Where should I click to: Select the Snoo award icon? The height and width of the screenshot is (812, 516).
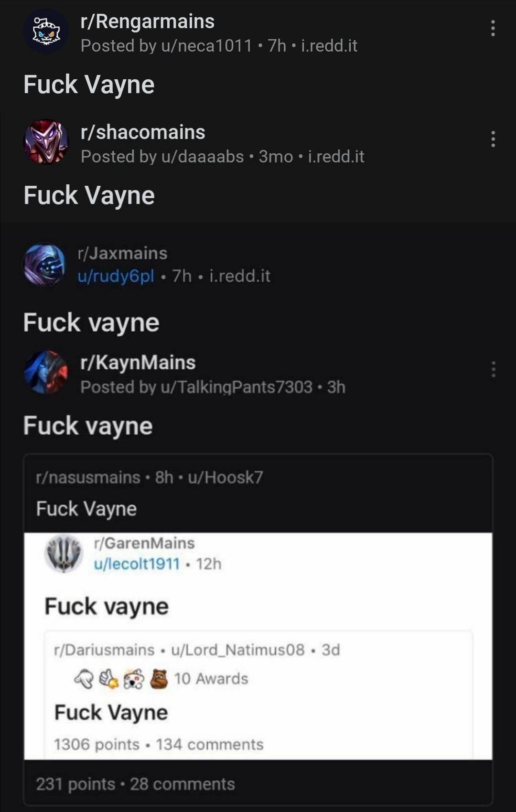click(x=134, y=679)
